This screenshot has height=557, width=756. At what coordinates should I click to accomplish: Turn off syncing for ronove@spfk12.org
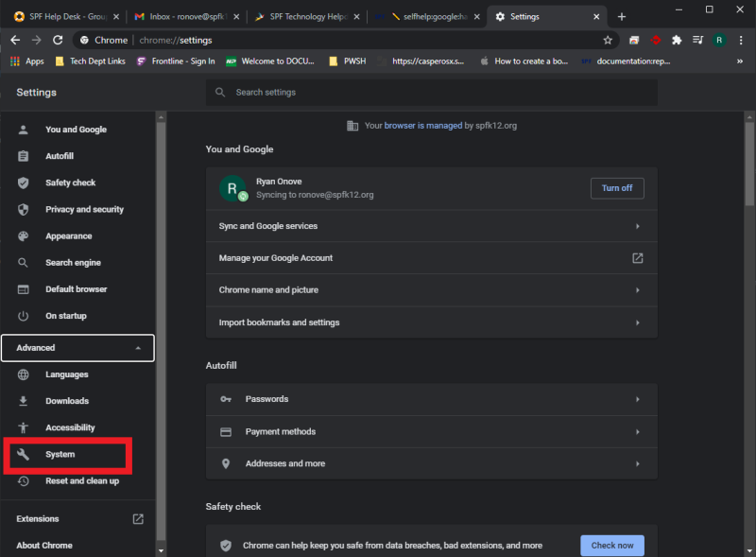pos(617,187)
